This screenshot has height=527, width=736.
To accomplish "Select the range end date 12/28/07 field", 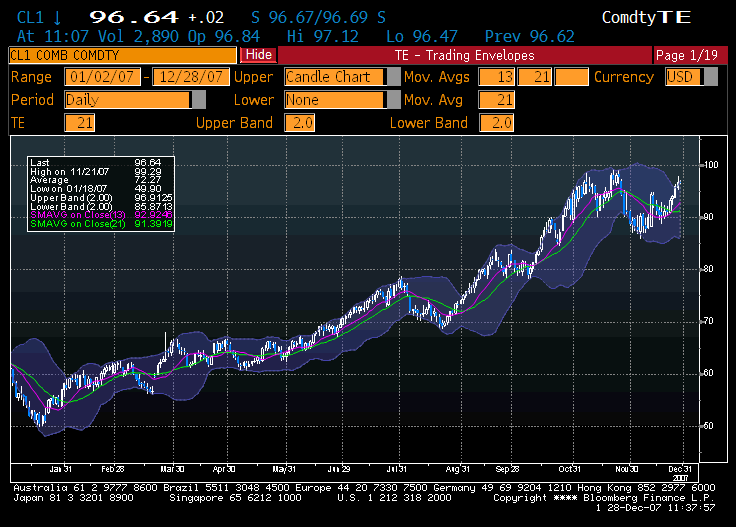I will click(x=189, y=77).
